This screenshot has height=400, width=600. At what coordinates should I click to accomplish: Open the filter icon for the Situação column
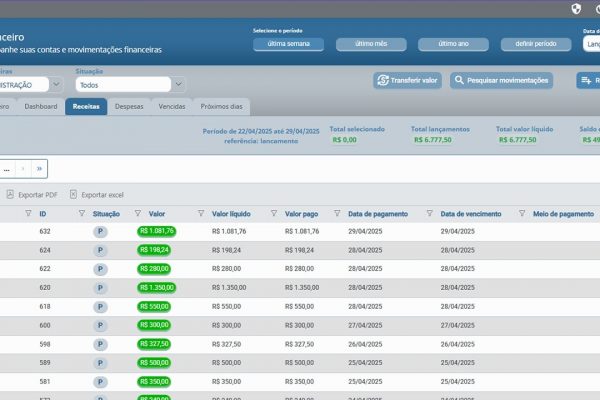(x=82, y=213)
